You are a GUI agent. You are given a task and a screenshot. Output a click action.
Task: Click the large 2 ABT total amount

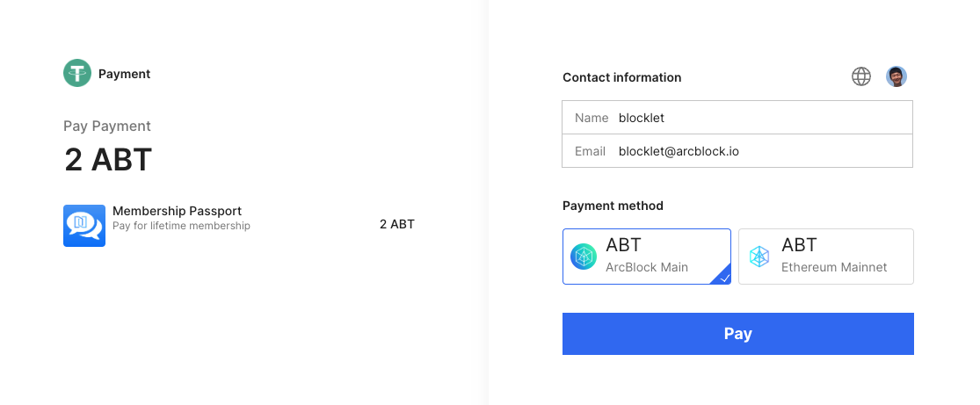[108, 160]
